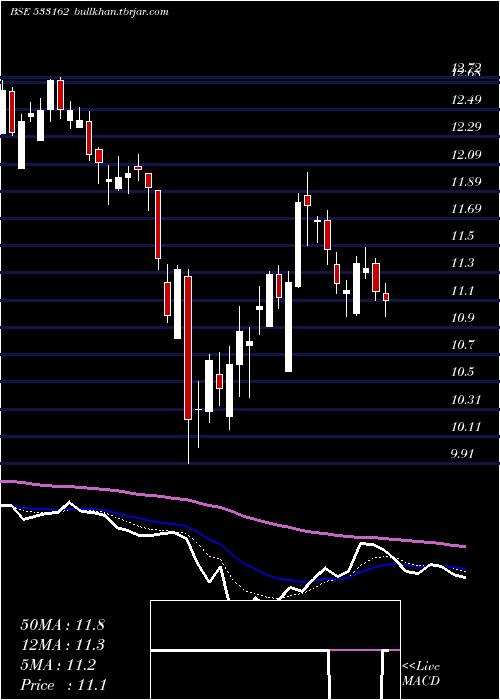Select the 12.49 price level label
This screenshot has width=500, height=700.
(466, 100)
